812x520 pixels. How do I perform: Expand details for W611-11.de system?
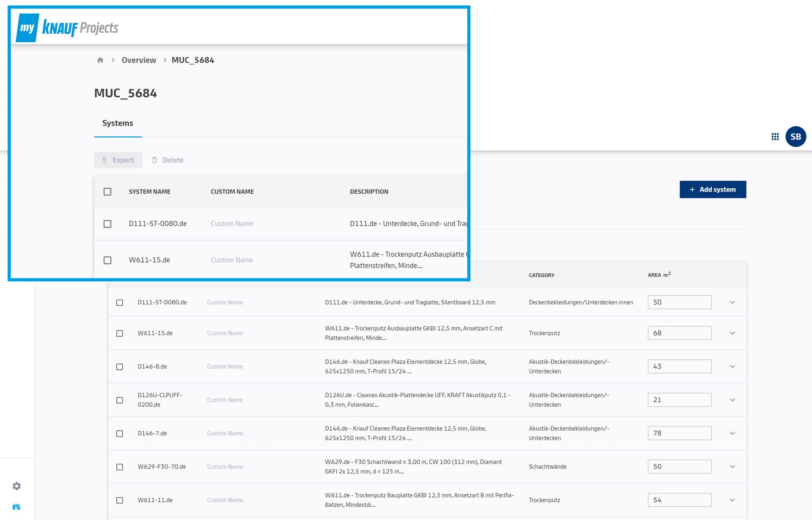pyautogui.click(x=732, y=500)
